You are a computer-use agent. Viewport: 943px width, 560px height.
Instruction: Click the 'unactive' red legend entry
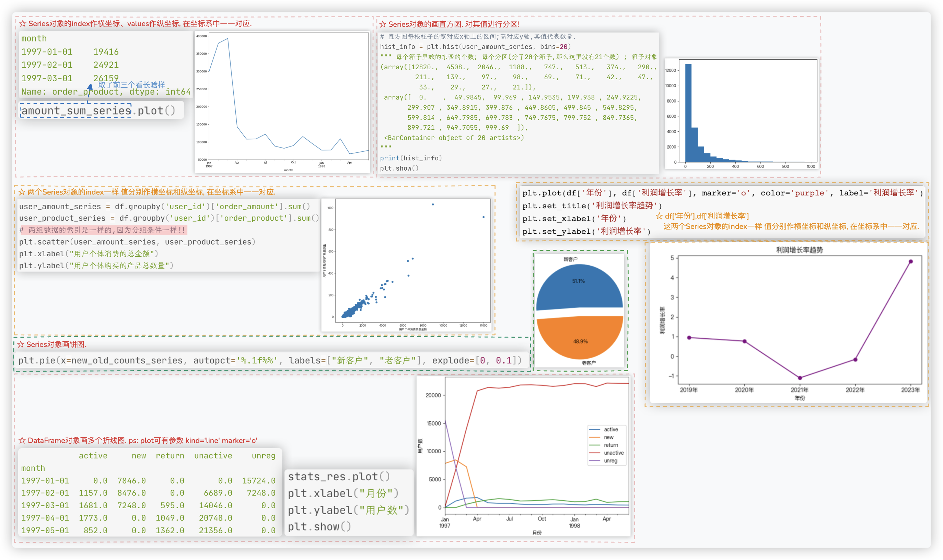pyautogui.click(x=613, y=453)
